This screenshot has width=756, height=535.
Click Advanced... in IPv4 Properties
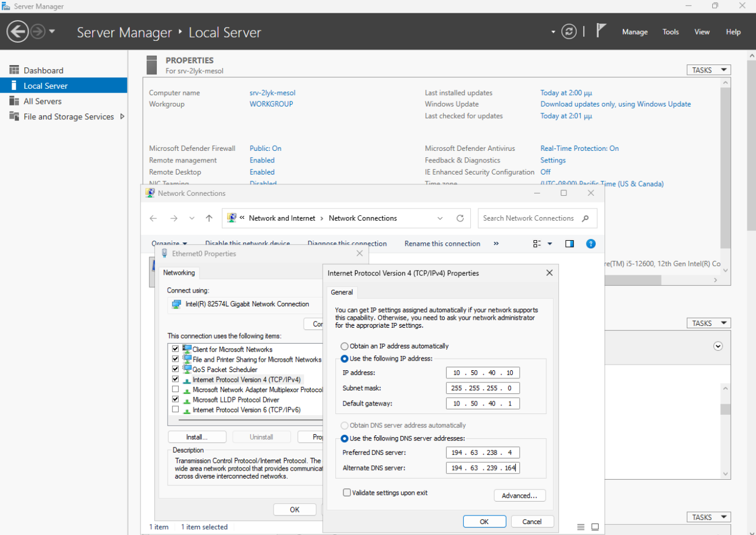click(520, 495)
